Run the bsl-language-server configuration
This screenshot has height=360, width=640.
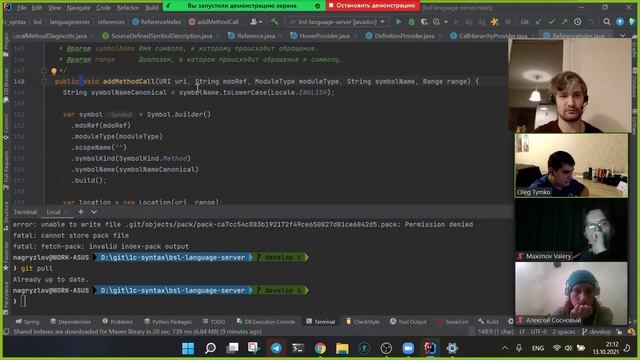[x=398, y=22]
